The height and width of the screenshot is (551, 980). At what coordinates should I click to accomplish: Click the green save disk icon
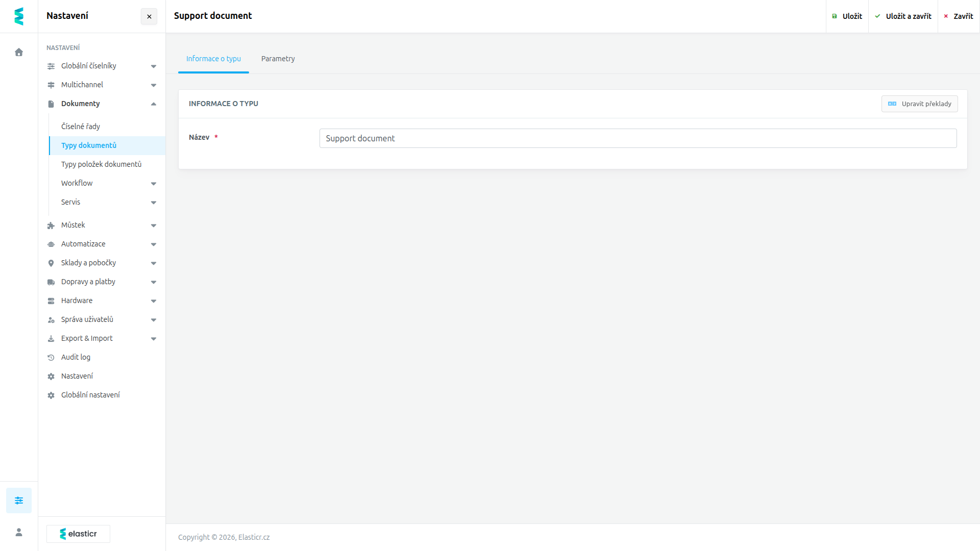pyautogui.click(x=835, y=16)
